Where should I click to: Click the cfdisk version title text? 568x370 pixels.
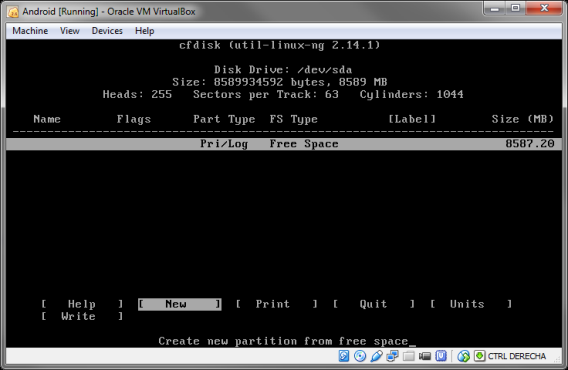pyautogui.click(x=279, y=45)
